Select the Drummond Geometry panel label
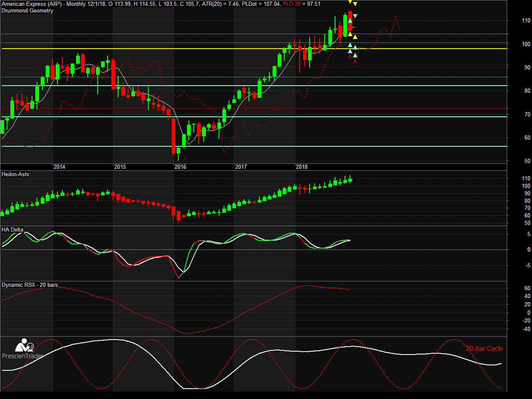The height and width of the screenshot is (399, 532). pyautogui.click(x=27, y=11)
